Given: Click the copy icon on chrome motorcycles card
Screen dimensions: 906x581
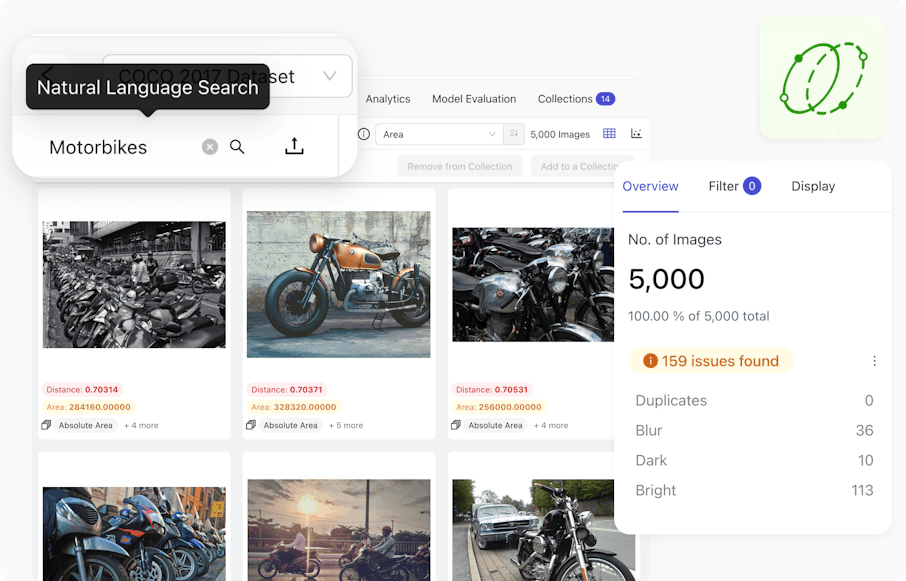Looking at the screenshot, I should tap(455, 425).
